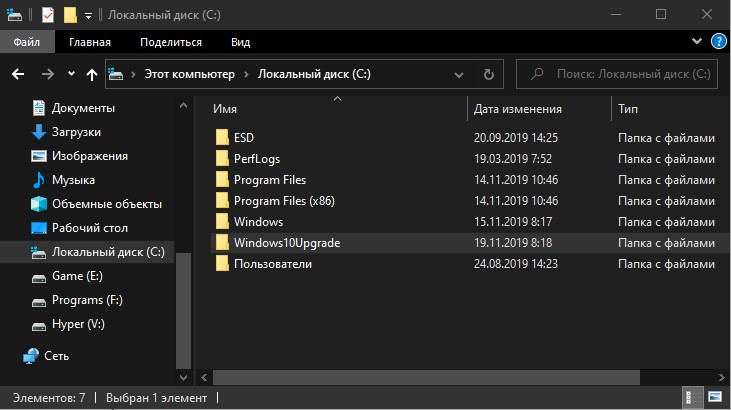Viewport: 731px width, 410px height.
Task: Expand the chevron after the drive icon
Action: click(133, 74)
